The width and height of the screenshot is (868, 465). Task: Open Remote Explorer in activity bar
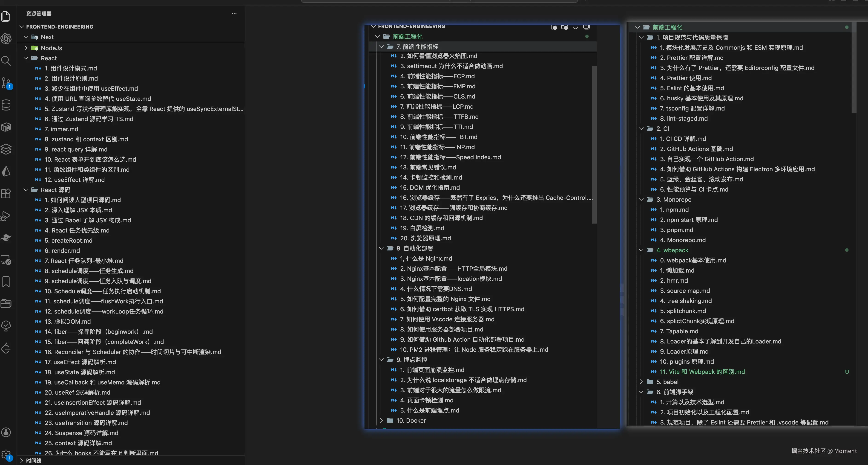(x=6, y=260)
